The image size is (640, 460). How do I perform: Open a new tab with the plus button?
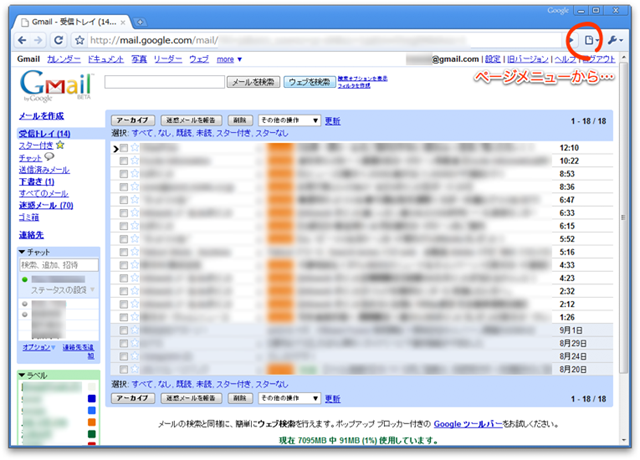pyautogui.click(x=140, y=22)
